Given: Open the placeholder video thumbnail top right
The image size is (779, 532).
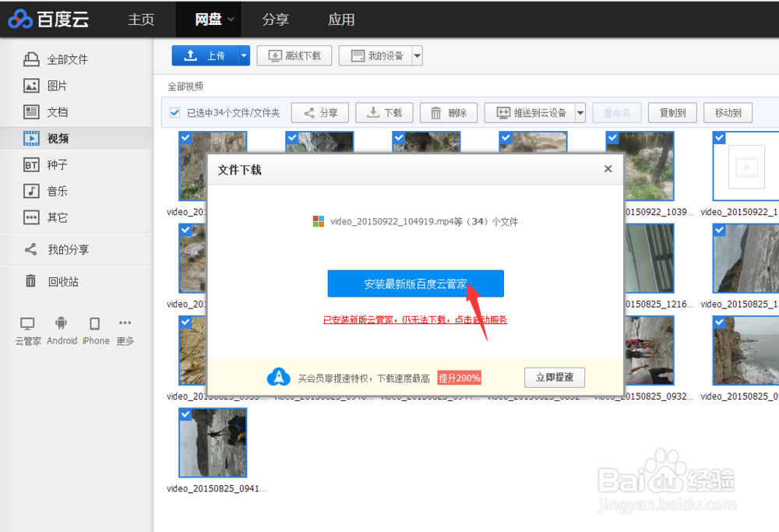Looking at the screenshot, I should 746,166.
